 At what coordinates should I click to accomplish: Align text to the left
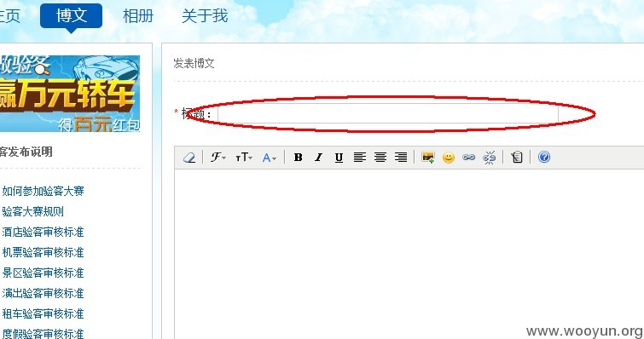pos(360,158)
